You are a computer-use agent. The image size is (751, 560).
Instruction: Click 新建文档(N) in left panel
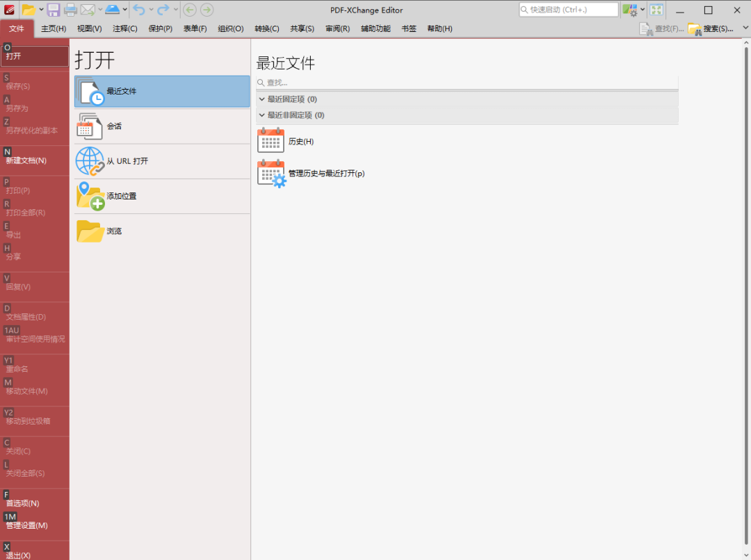click(x=26, y=160)
